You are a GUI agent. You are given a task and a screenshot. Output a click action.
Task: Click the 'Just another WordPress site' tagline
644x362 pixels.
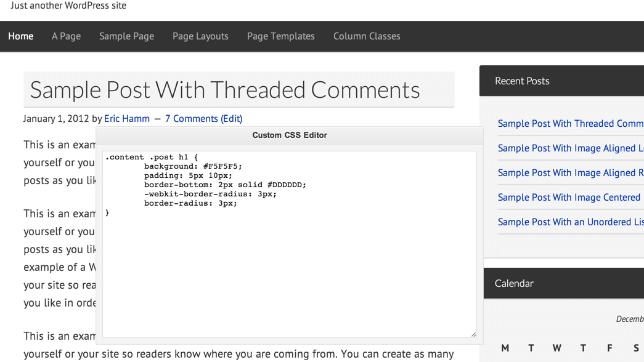tap(68, 6)
